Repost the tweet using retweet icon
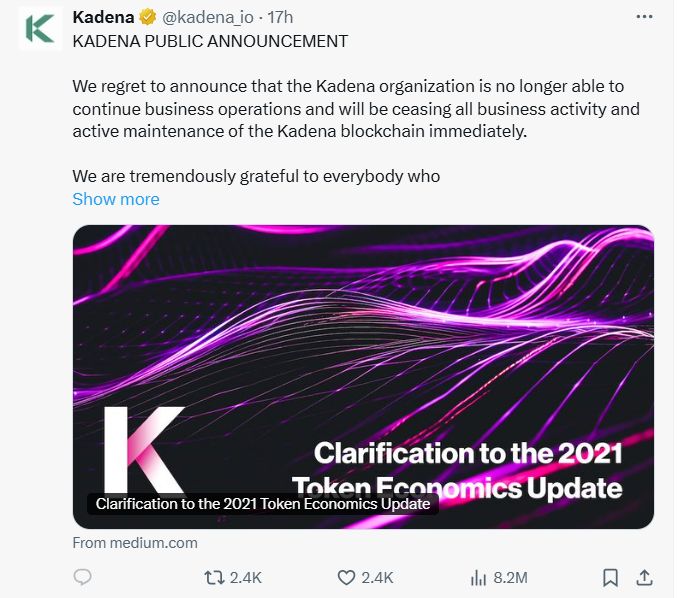Screen dimensions: 678x598 tap(214, 577)
